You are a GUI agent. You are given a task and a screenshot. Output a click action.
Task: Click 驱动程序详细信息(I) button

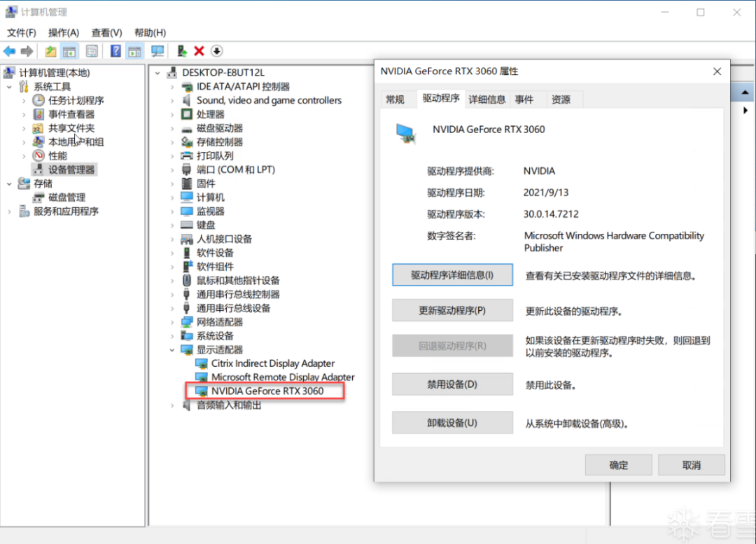452,275
